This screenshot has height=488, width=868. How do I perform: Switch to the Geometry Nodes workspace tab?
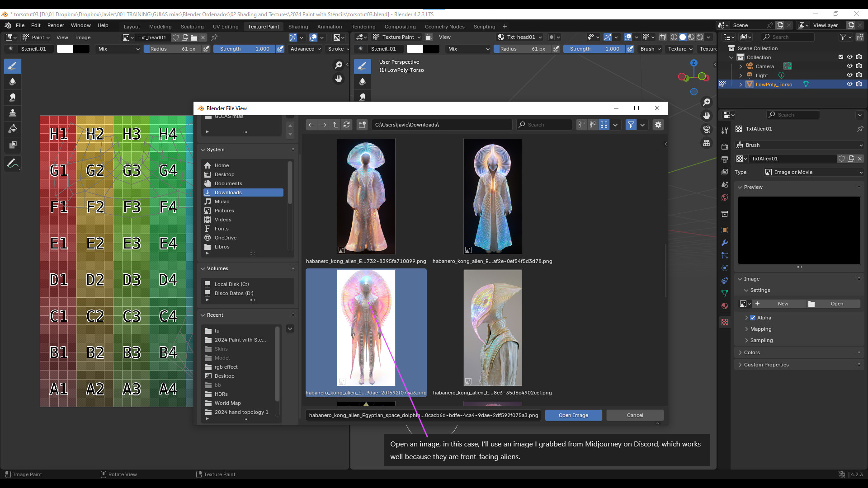click(444, 27)
